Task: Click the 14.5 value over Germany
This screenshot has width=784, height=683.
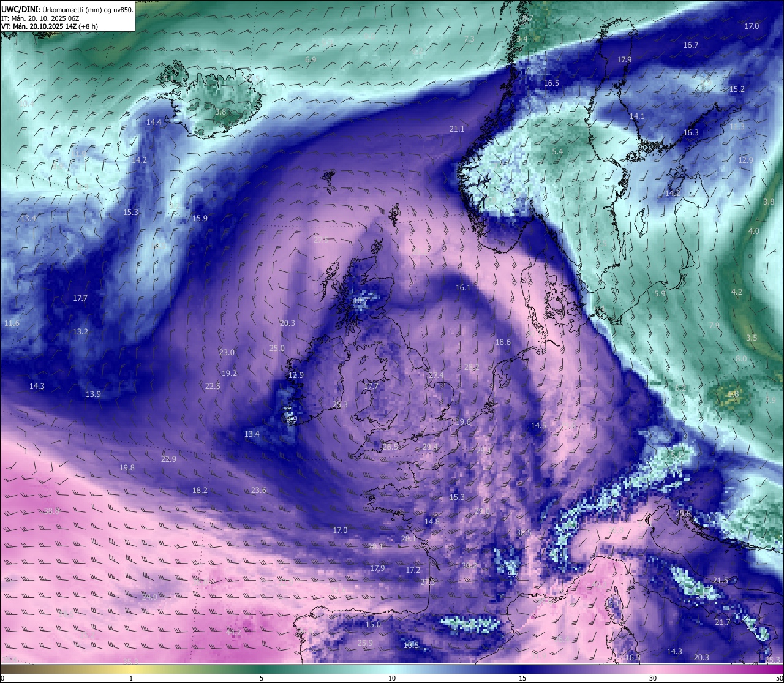Action: coord(538,425)
